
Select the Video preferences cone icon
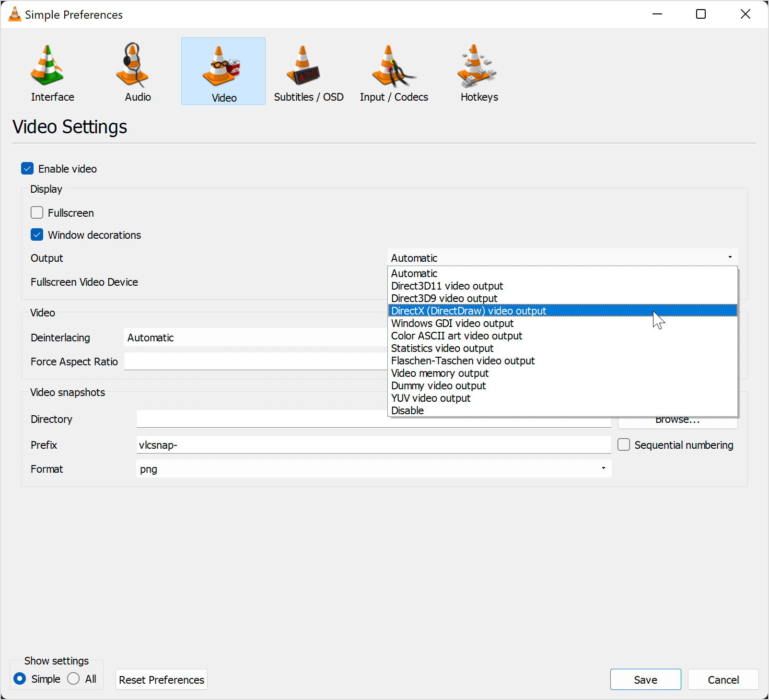coord(223,72)
